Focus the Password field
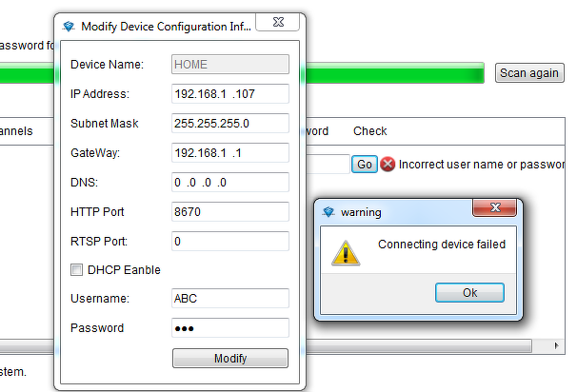 pos(229,328)
